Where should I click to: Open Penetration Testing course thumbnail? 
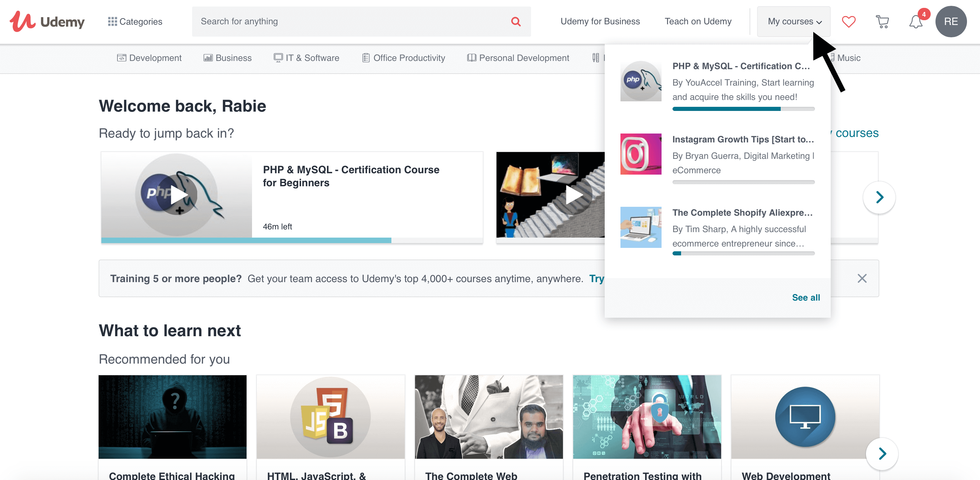coord(647,417)
